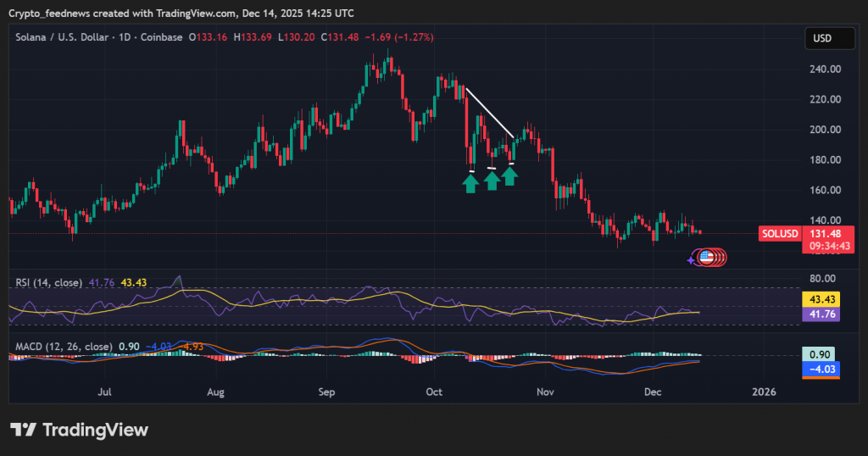Click the purple sparkle icon near events
868x456 pixels.
693,259
